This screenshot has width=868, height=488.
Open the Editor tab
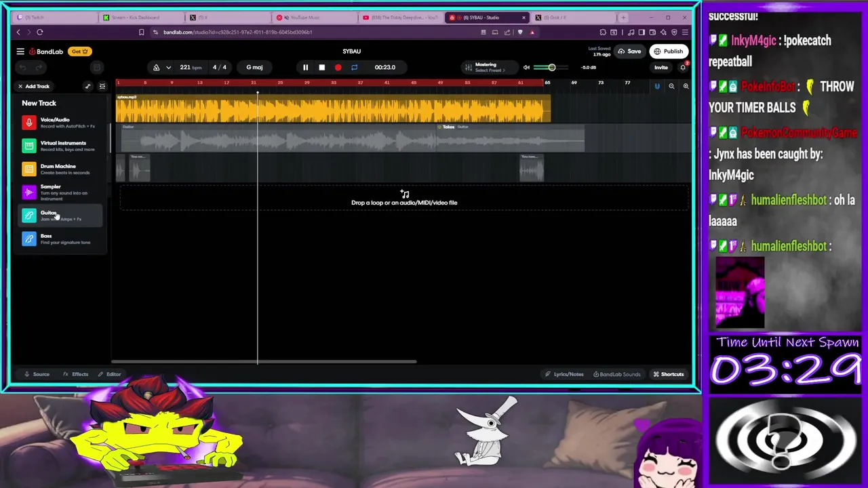coord(109,374)
